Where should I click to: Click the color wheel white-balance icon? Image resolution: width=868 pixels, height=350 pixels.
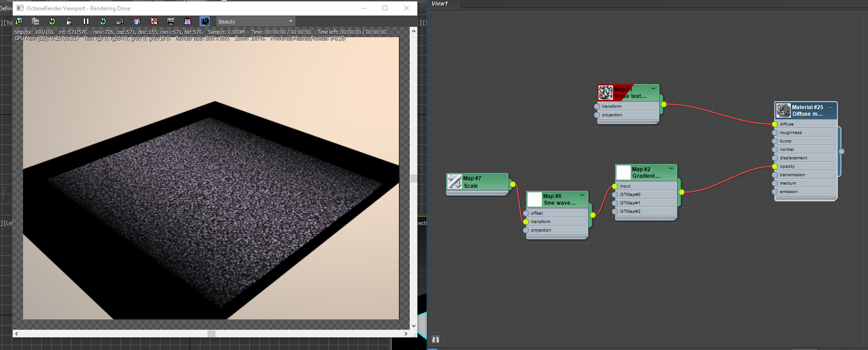137,21
